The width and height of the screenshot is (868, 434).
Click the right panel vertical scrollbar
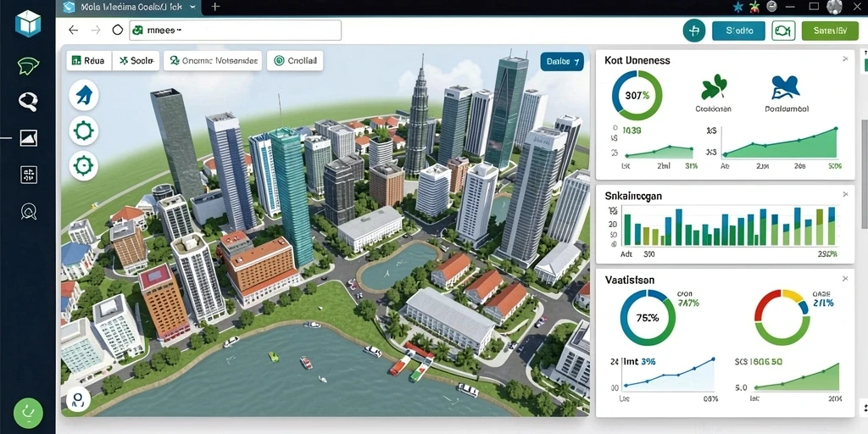coord(864,173)
